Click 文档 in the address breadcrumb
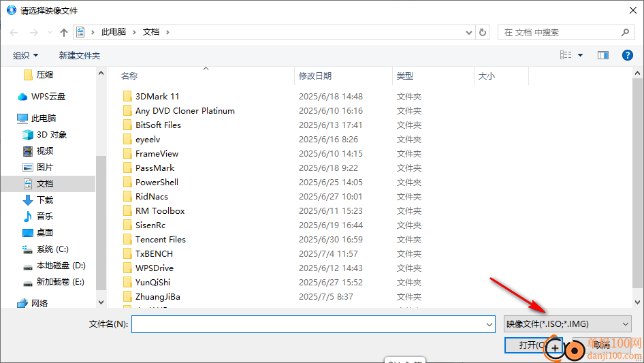 [150, 32]
